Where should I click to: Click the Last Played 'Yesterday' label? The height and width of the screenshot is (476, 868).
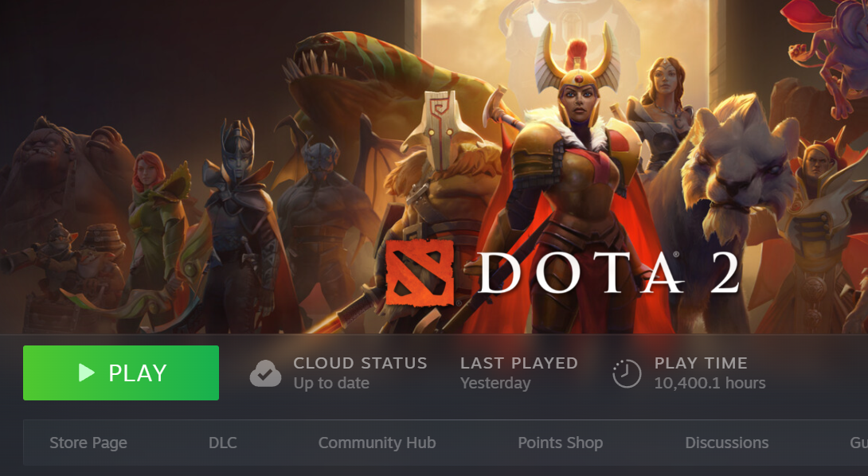(495, 383)
